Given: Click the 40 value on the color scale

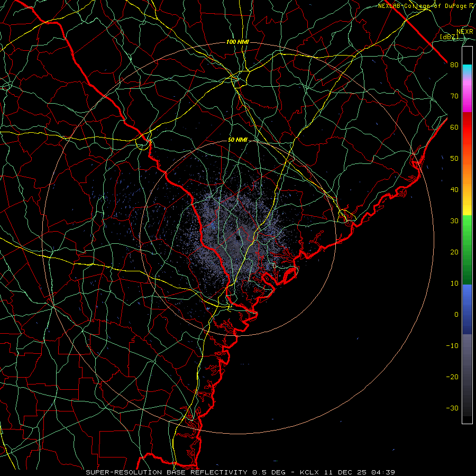Looking at the screenshot, I should pyautogui.click(x=454, y=190).
